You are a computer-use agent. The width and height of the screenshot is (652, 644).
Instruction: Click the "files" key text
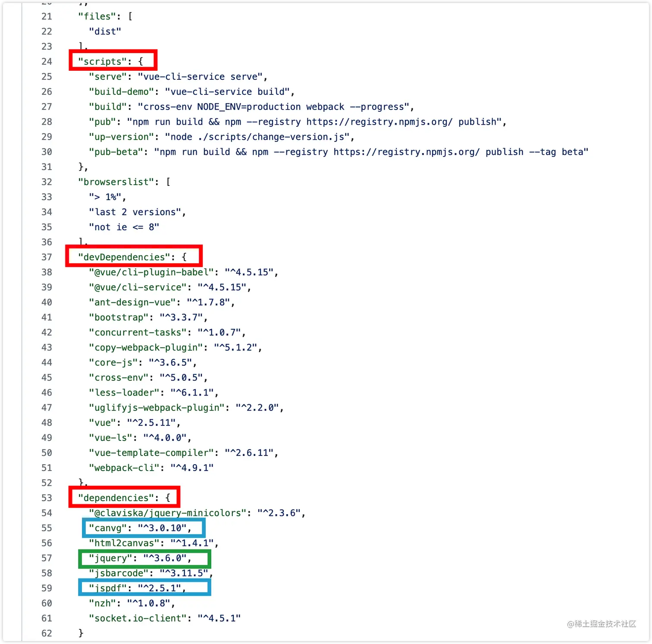(x=97, y=16)
